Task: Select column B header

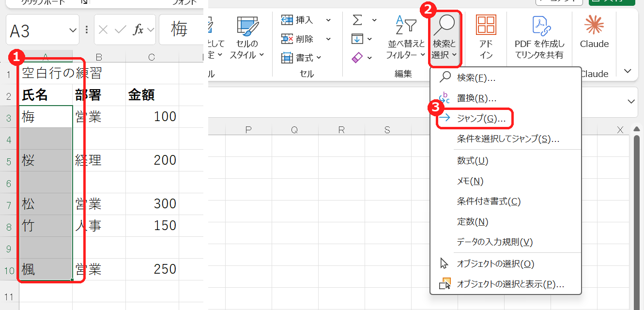Action: point(99,57)
